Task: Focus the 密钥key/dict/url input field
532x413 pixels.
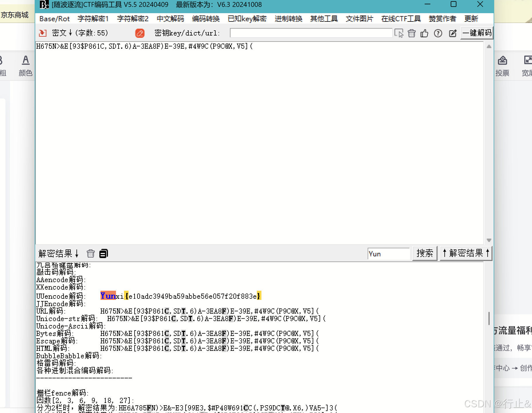Action: tap(311, 33)
